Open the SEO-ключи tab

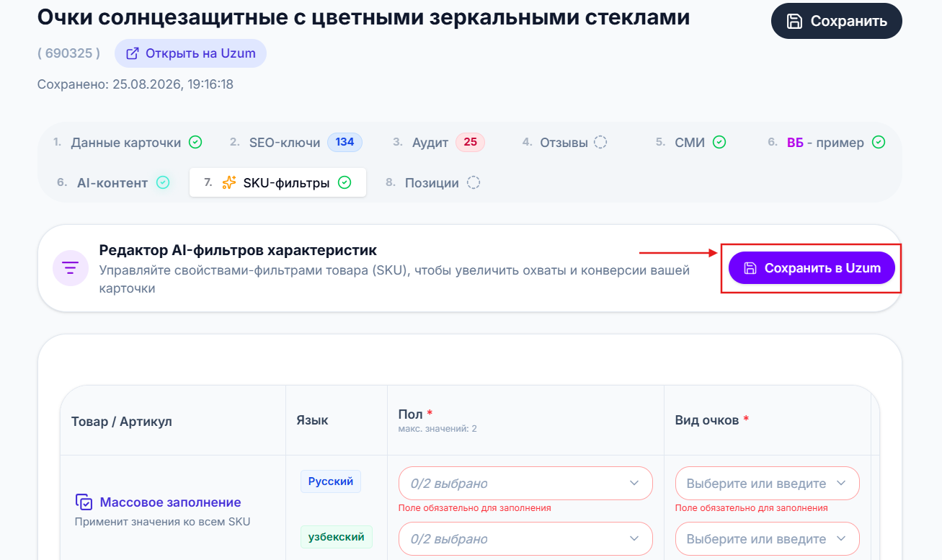296,143
